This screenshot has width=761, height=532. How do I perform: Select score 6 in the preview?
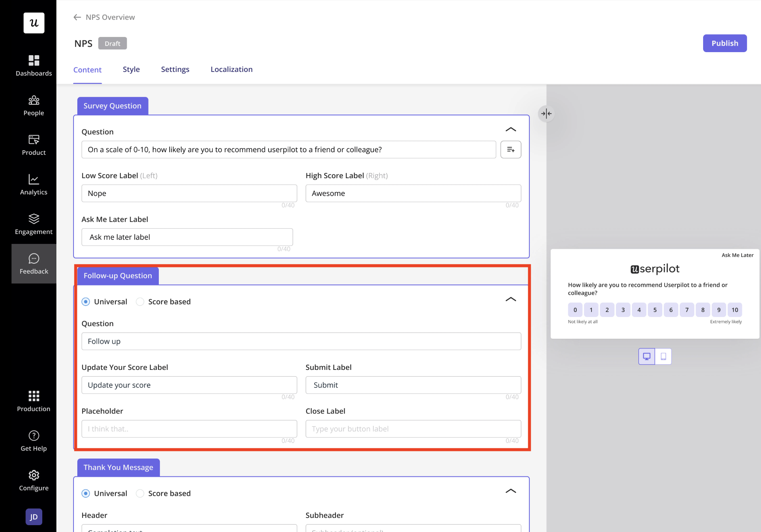(x=671, y=310)
